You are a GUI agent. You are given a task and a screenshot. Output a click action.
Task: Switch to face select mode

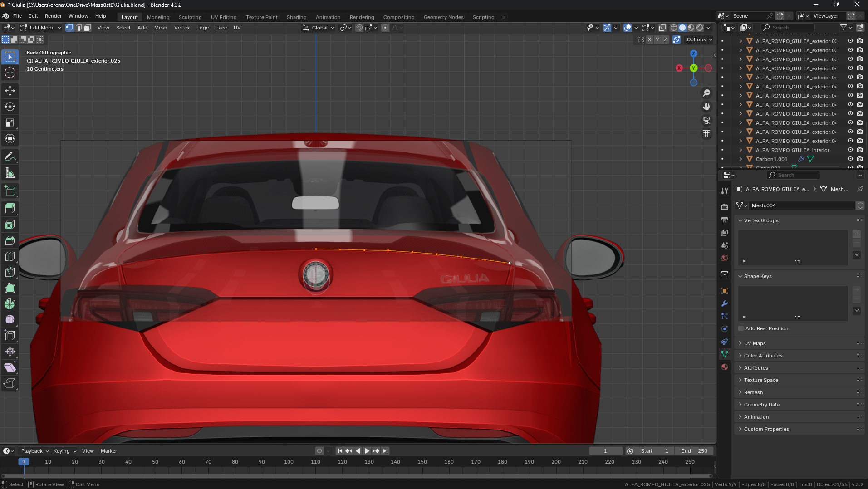88,28
